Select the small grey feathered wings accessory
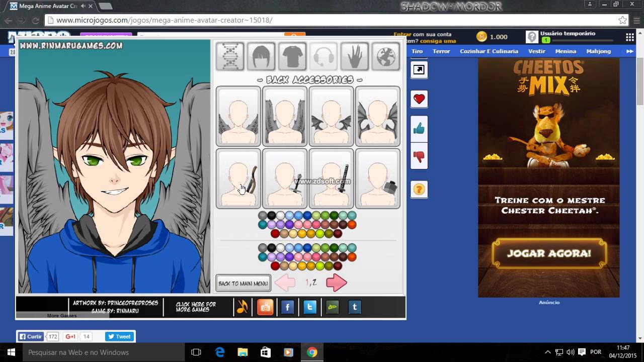The height and width of the screenshot is (362, 644). click(x=238, y=116)
